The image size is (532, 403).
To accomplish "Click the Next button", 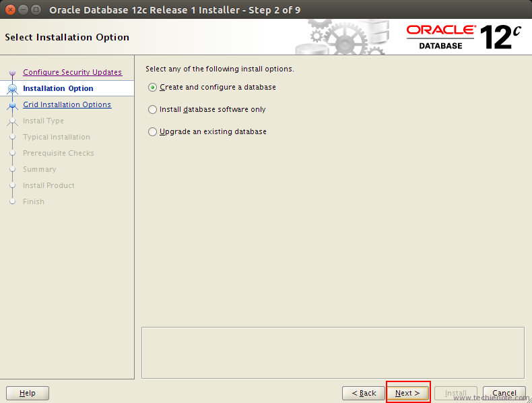I will coord(407,393).
